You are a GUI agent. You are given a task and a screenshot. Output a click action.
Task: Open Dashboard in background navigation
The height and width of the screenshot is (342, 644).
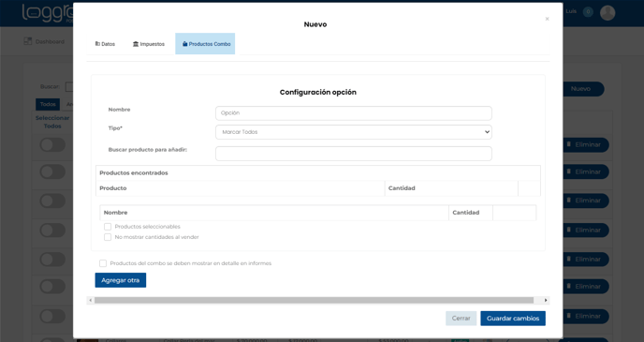click(x=50, y=41)
